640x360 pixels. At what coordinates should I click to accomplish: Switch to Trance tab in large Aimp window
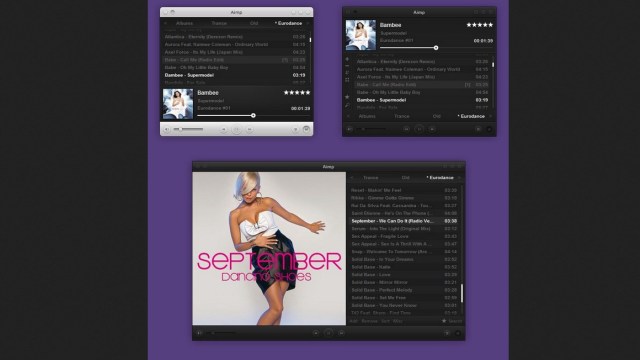pyautogui.click(x=371, y=178)
